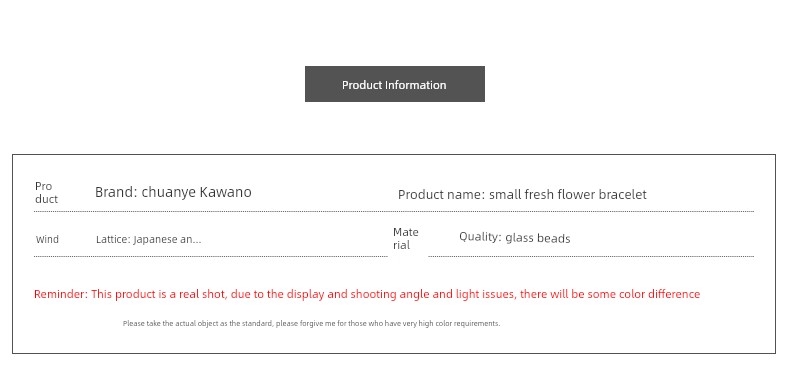
Task: Select the 'Product name: small fresh flower bracelet' text
Action: click(x=522, y=194)
